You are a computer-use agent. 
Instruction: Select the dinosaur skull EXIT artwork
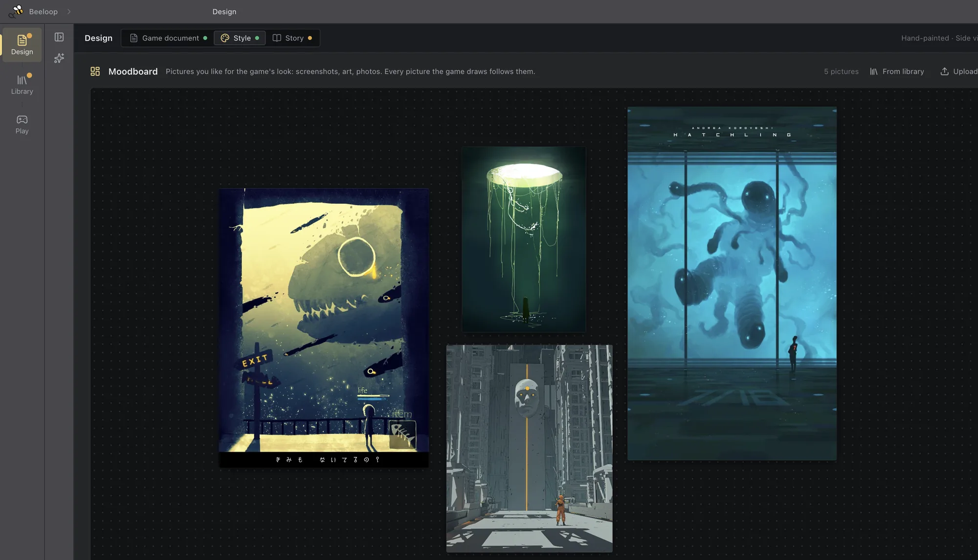coord(324,328)
